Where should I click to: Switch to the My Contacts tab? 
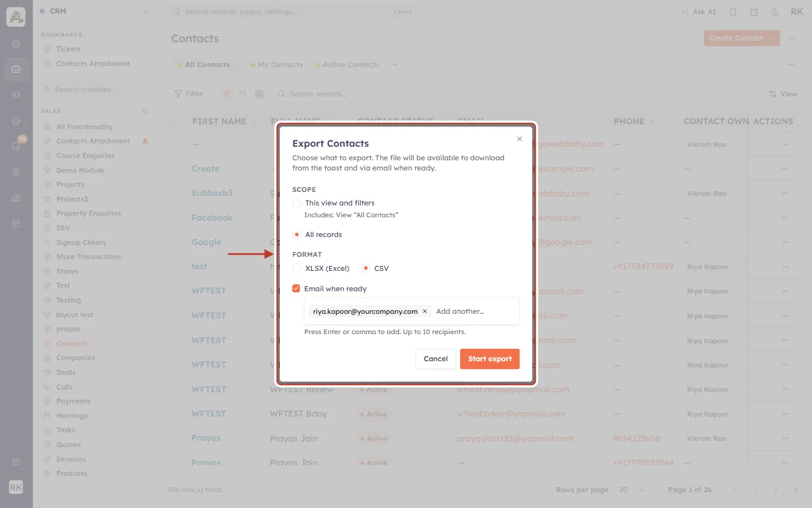[x=276, y=65]
